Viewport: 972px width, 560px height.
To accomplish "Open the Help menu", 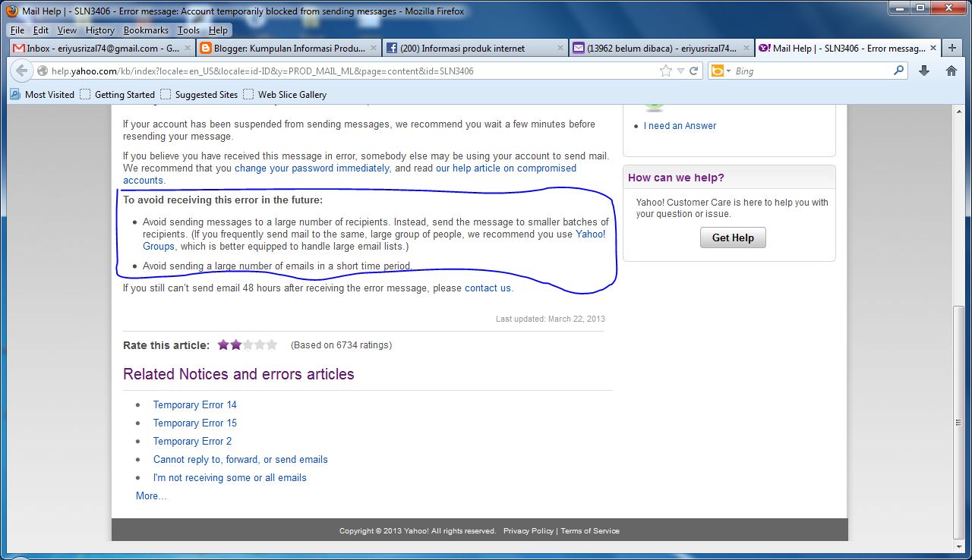I will (218, 30).
